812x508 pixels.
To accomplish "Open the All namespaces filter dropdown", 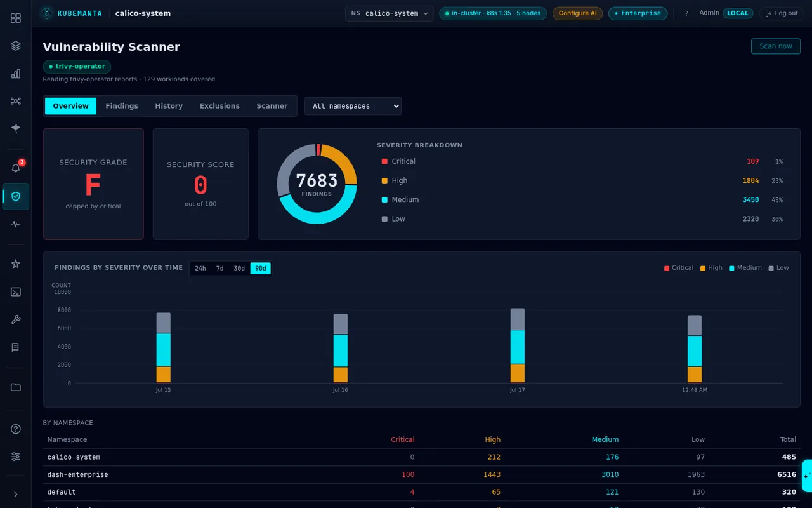I will pos(353,106).
